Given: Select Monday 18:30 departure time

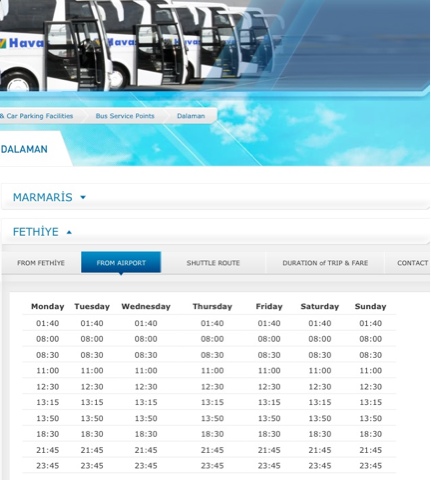Looking at the screenshot, I should coord(48,434).
